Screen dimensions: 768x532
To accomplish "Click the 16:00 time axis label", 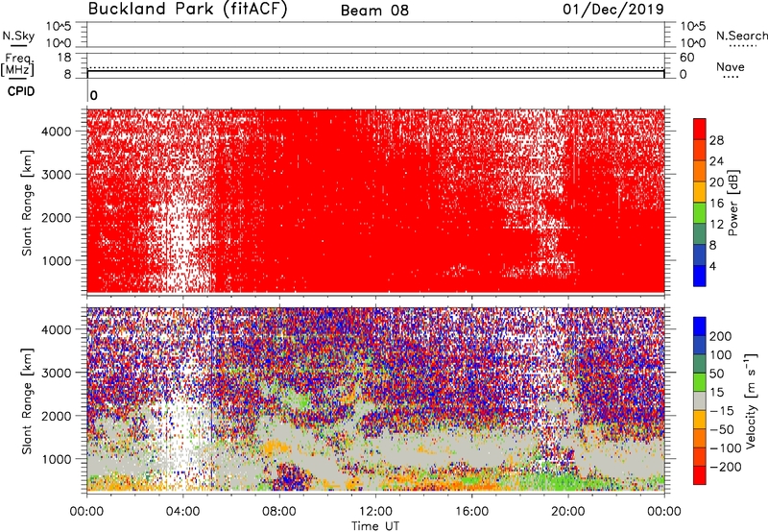I will tap(471, 512).
